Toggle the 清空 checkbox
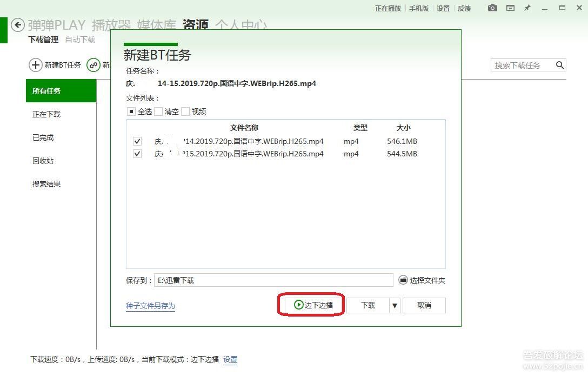 point(158,111)
